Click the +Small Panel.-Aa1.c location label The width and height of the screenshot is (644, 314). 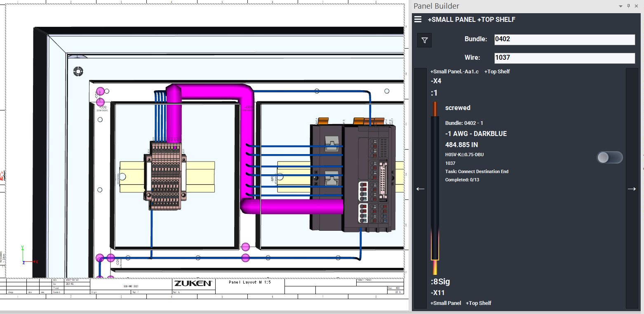pyautogui.click(x=455, y=72)
